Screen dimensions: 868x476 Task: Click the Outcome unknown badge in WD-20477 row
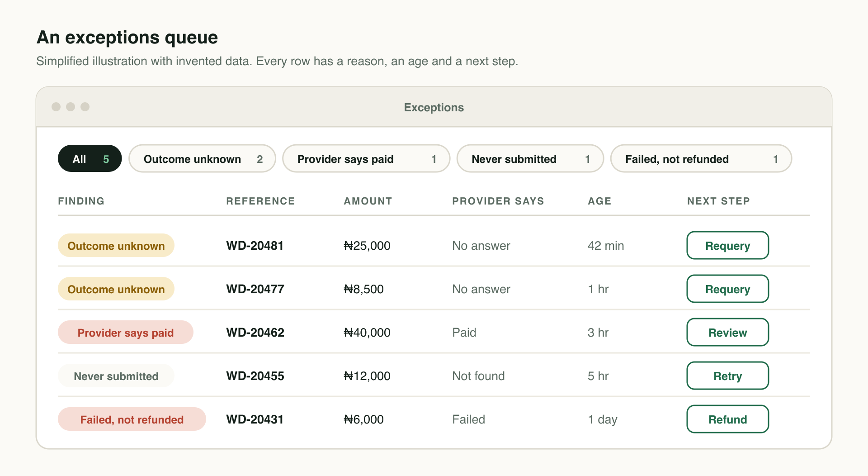pos(116,289)
